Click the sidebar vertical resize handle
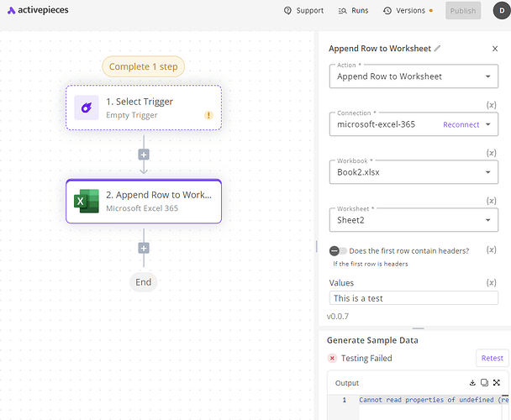 click(317, 246)
